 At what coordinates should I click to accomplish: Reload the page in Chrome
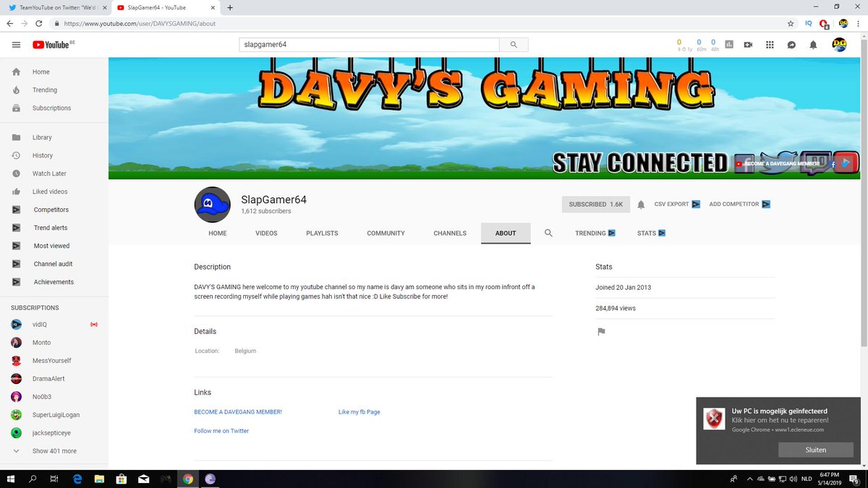[38, 23]
